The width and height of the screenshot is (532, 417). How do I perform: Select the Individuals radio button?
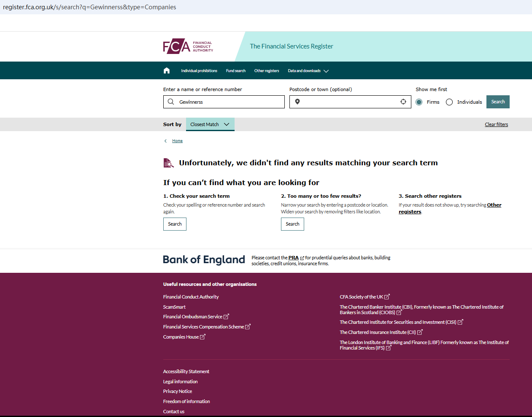pos(449,102)
